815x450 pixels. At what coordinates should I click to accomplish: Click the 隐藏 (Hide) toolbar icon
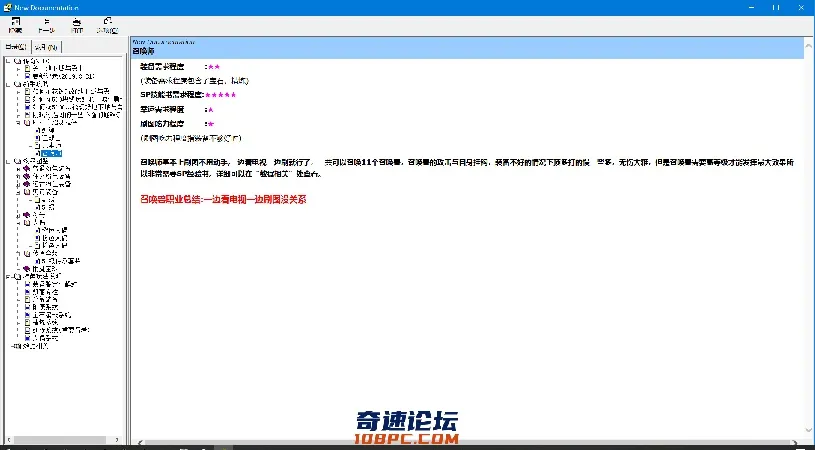(16, 25)
